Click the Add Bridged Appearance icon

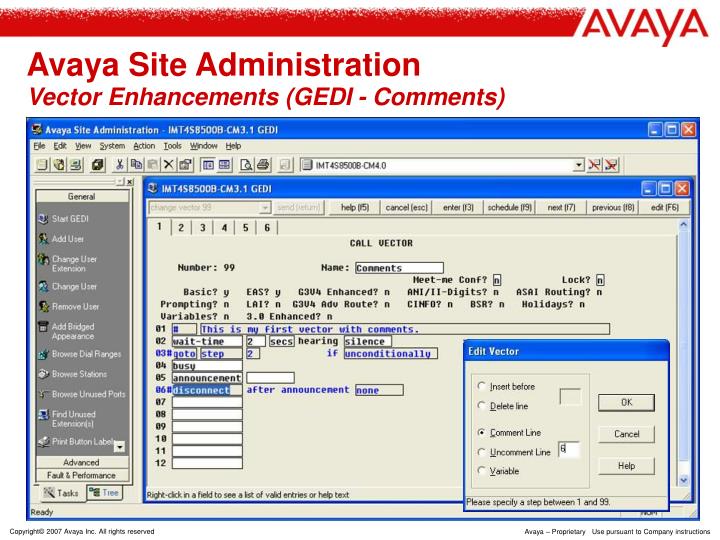click(43, 326)
